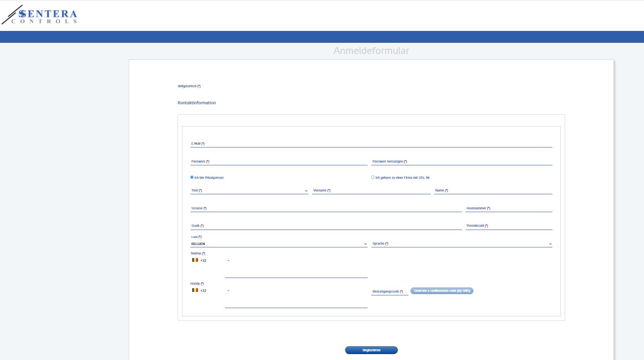Click the Belgian flag in Handy field
The width and height of the screenshot is (644, 360).
point(195,290)
